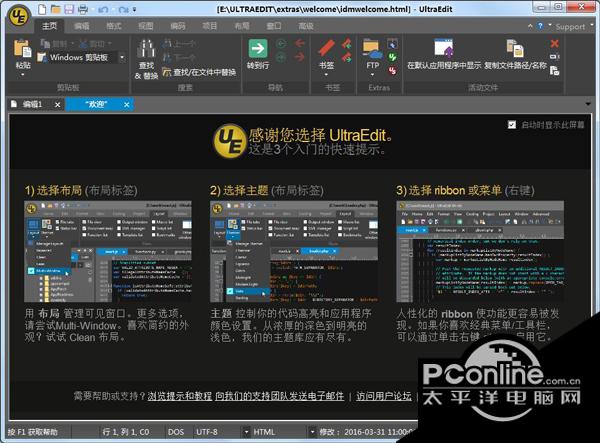Open the FTP folder cloud icon
The height and width of the screenshot is (443, 600).
click(x=372, y=49)
